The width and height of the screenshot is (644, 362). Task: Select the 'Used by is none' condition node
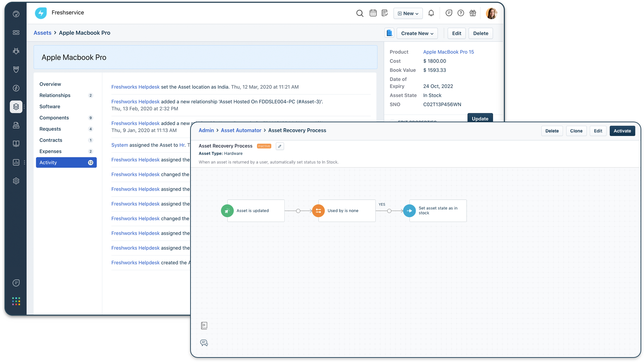(343, 211)
